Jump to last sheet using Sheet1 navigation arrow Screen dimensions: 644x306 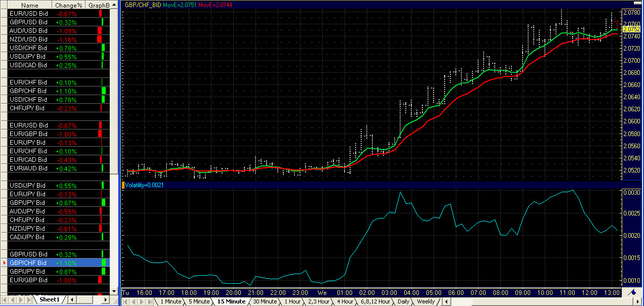pos(29,300)
